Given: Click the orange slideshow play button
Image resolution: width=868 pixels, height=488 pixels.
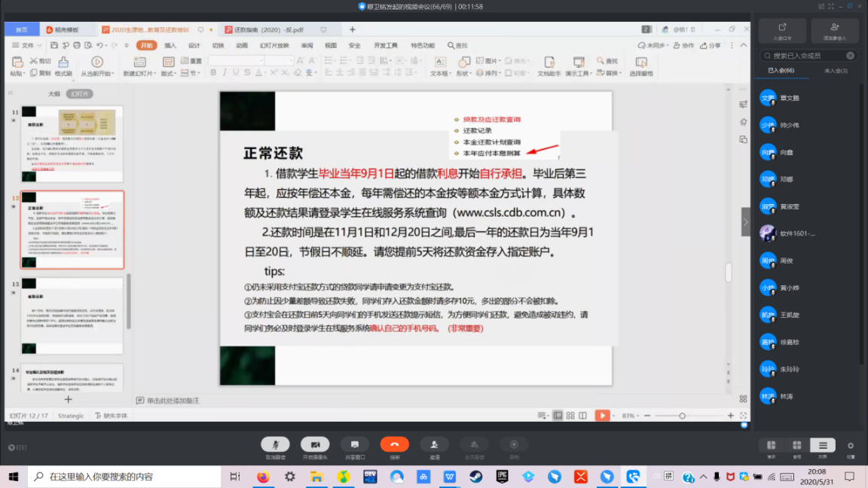Looking at the screenshot, I should (x=602, y=415).
